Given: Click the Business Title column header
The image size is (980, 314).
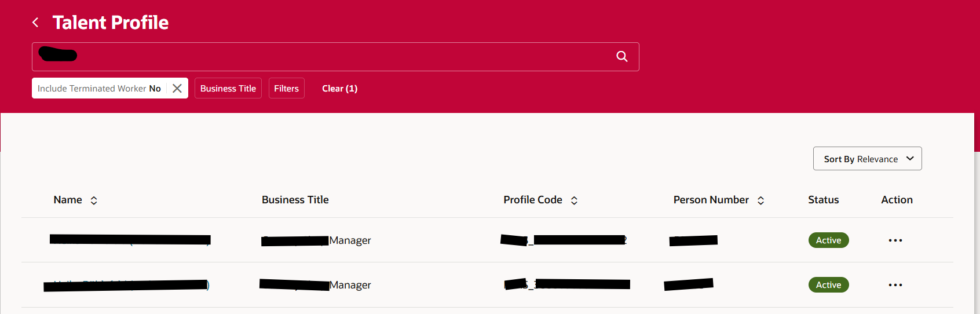Looking at the screenshot, I should 295,200.
